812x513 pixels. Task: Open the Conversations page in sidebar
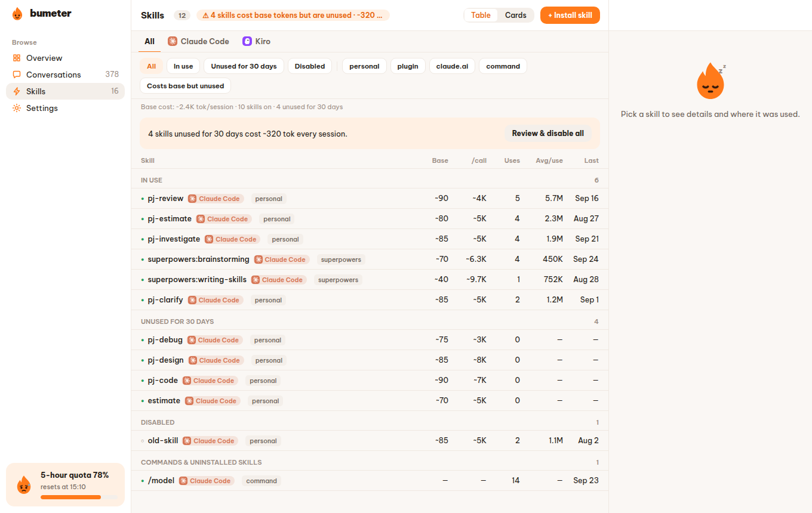tap(66, 75)
